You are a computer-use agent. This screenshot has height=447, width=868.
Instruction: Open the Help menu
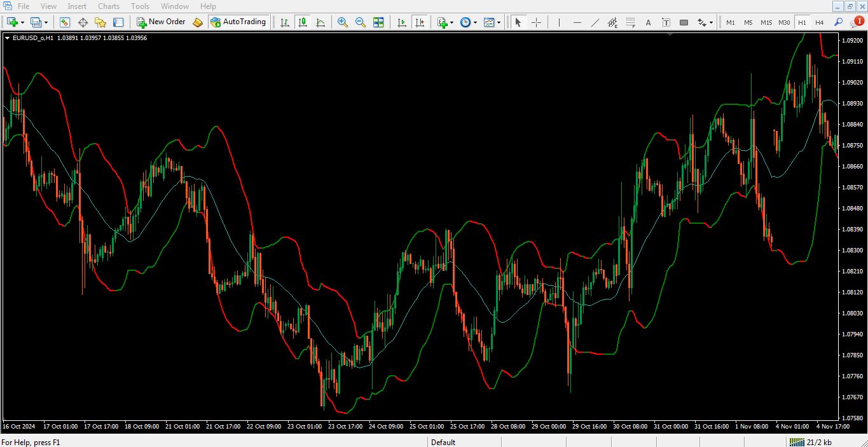click(208, 6)
